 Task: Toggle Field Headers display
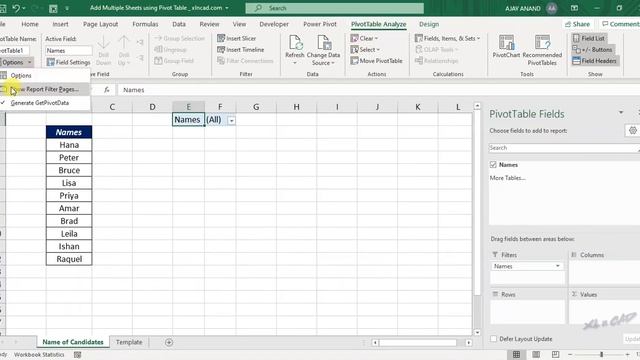[594, 61]
